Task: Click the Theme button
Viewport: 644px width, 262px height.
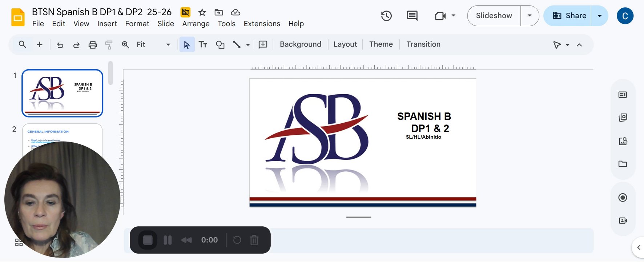Action: (x=381, y=44)
